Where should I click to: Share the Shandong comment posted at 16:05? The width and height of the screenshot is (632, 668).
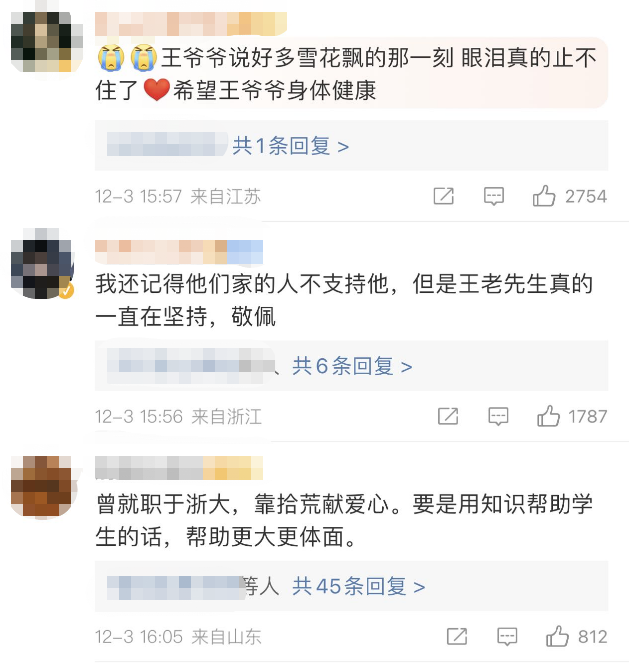tap(457, 636)
